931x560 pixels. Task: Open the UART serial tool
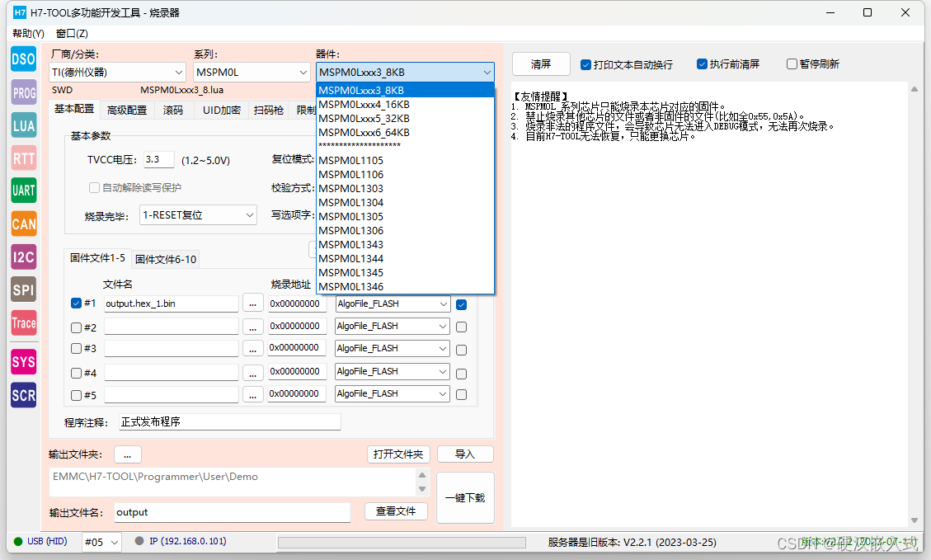24,191
